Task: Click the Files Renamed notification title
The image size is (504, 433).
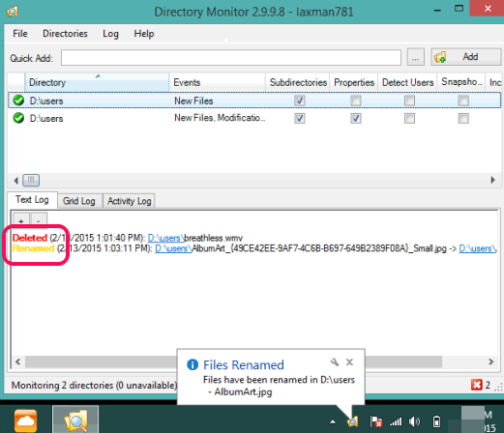Action: point(244,365)
